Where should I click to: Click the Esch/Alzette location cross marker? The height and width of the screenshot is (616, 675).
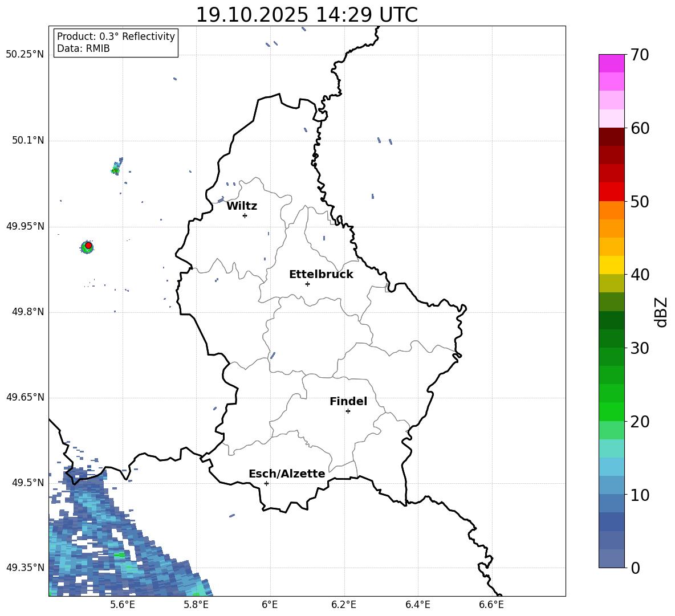tap(266, 483)
